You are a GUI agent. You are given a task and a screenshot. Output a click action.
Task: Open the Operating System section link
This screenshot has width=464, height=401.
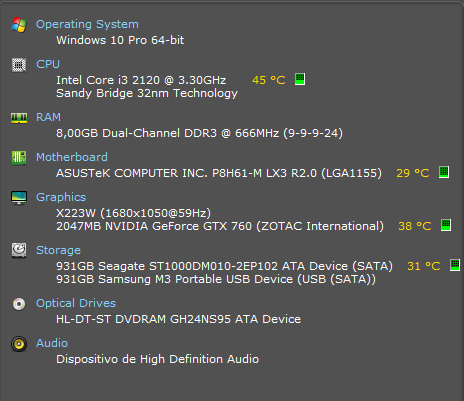click(x=87, y=24)
